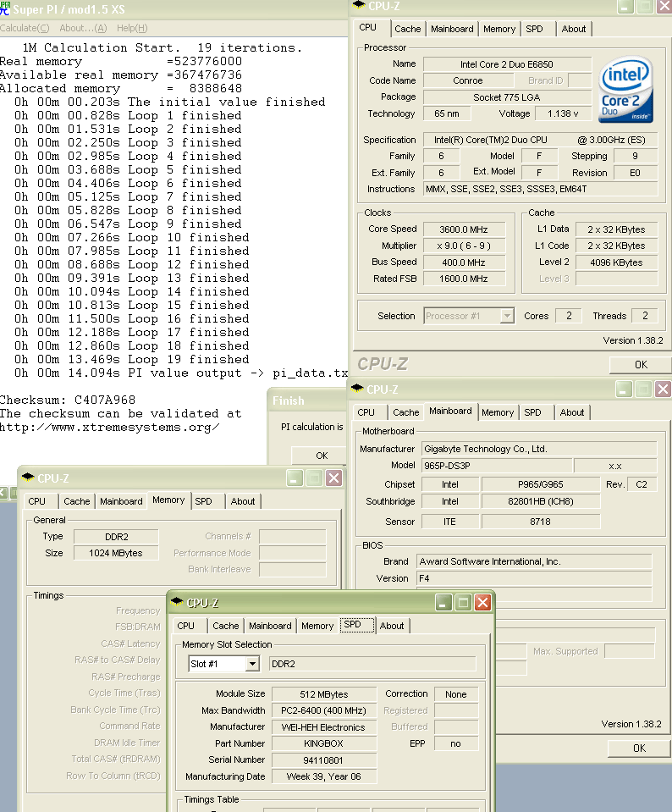Open About tab in top CPU-Z window
This screenshot has width=672, height=812.
tap(574, 29)
